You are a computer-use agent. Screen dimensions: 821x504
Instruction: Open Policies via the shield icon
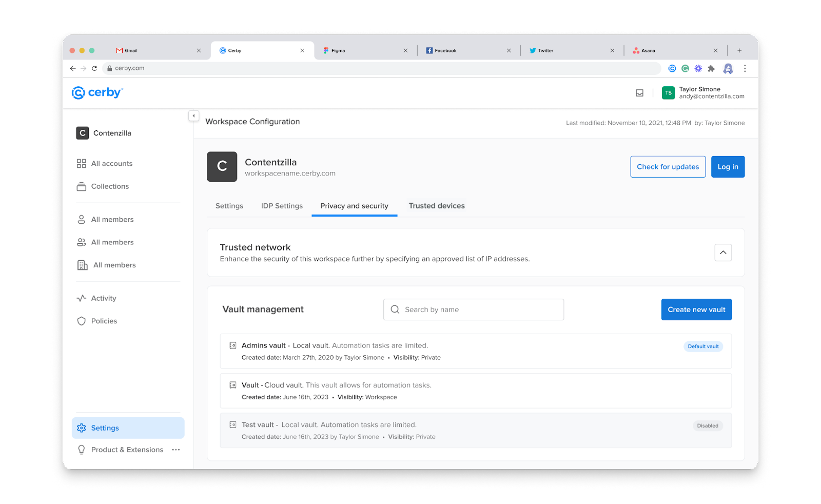[x=82, y=321]
